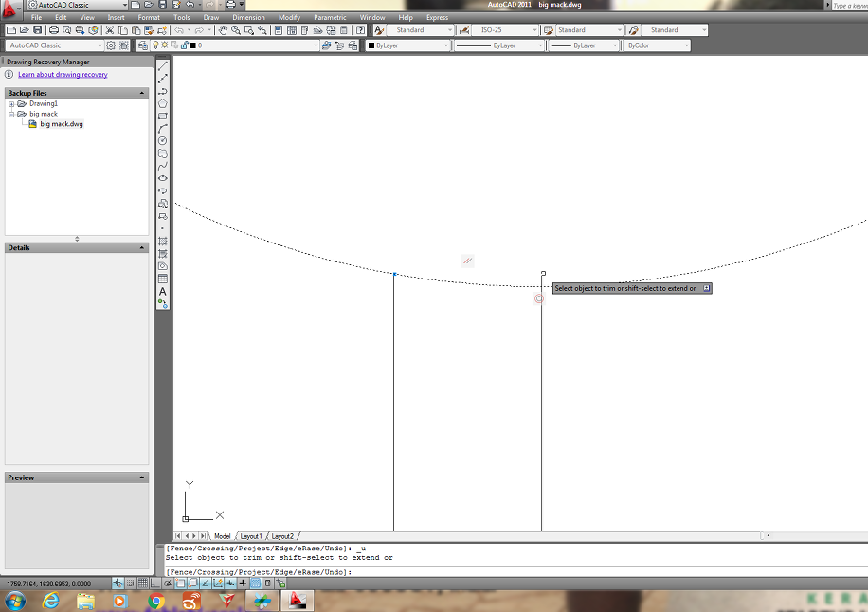Toggle Polar Tracking in status bar
The height and width of the screenshot is (612, 868).
tap(168, 584)
